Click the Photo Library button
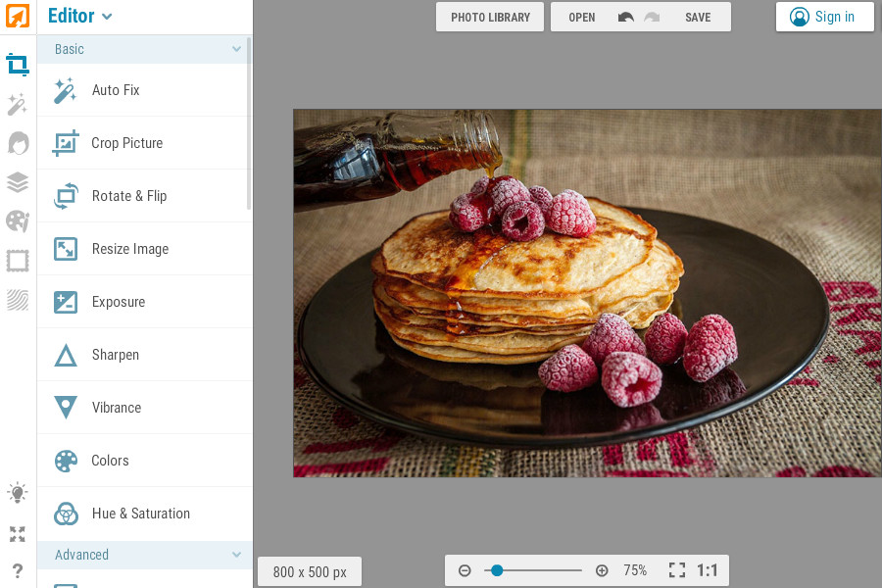Viewport: 882px width, 588px height. [490, 18]
